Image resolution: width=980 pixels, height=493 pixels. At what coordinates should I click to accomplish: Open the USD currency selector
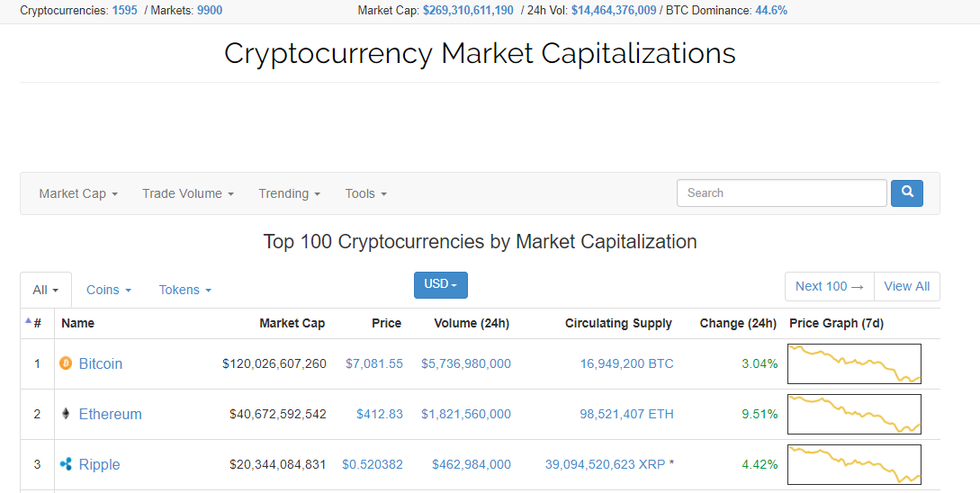coord(441,285)
